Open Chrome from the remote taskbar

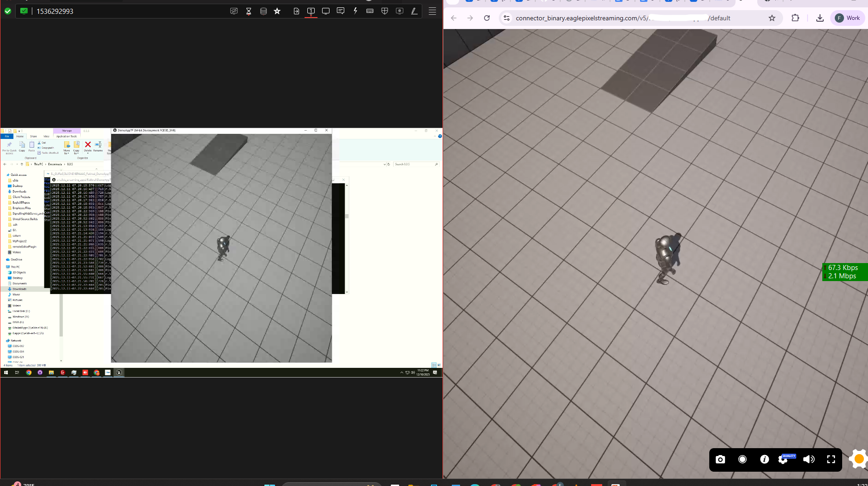point(29,372)
